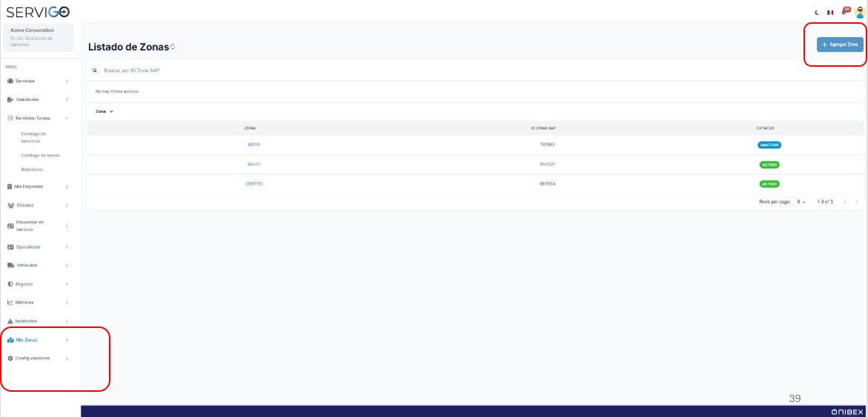Click the ACTIVO badge in CENTRO row
868x417 pixels.
point(769,184)
